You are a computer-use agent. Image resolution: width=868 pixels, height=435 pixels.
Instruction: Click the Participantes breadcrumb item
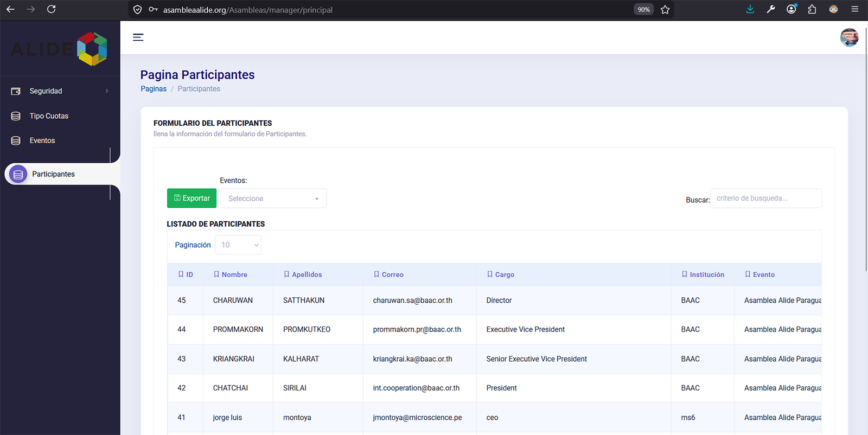199,89
